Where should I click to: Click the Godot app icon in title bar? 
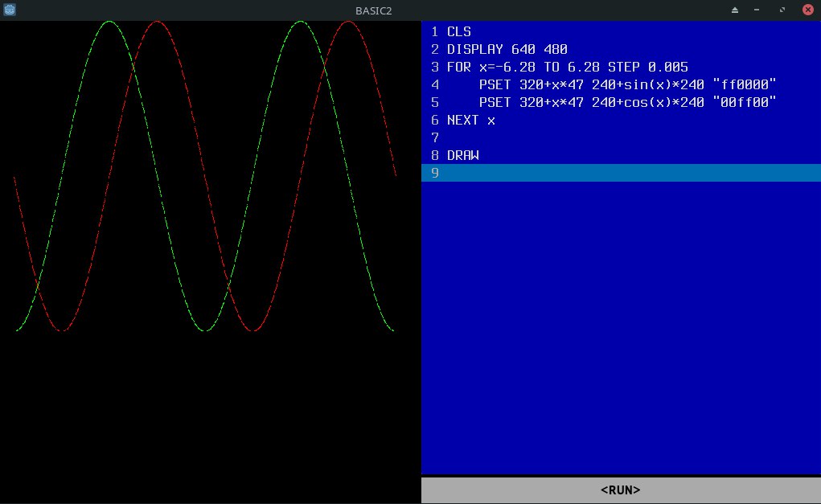coord(10,10)
